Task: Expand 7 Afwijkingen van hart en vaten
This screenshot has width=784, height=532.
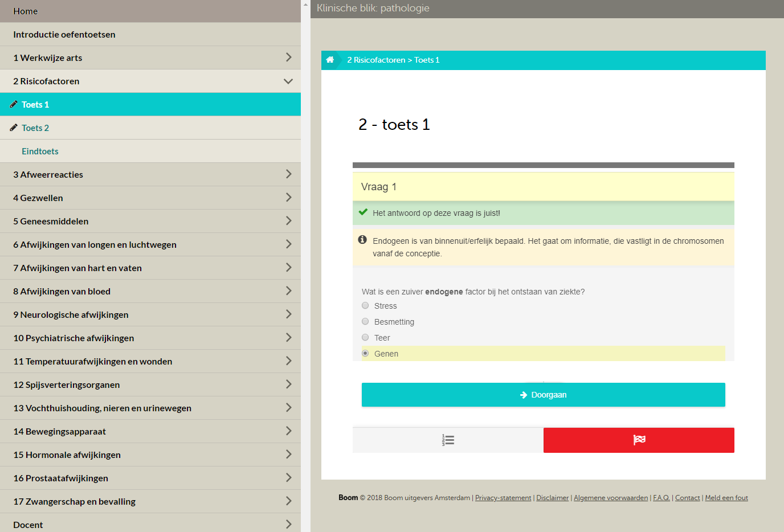Action: click(x=288, y=268)
